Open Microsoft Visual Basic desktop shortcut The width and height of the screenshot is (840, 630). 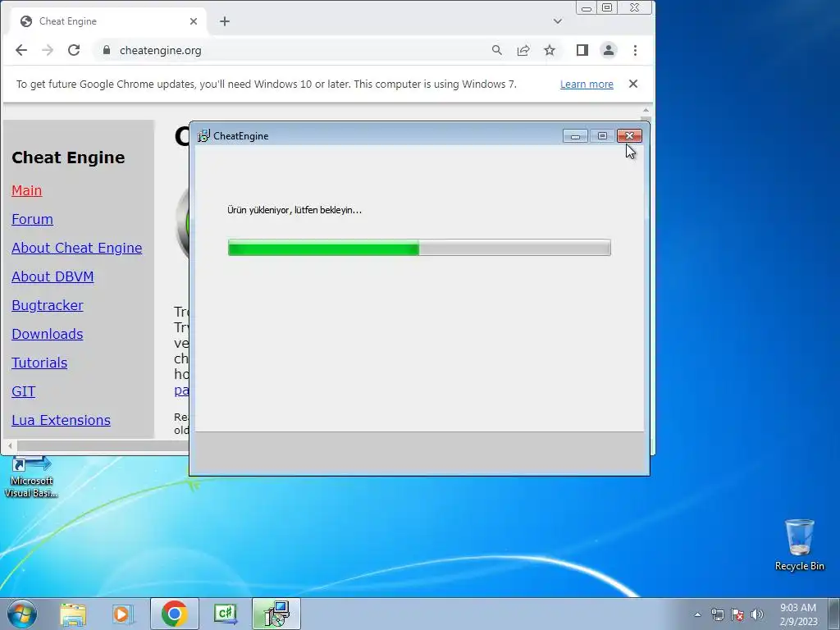[x=31, y=477]
